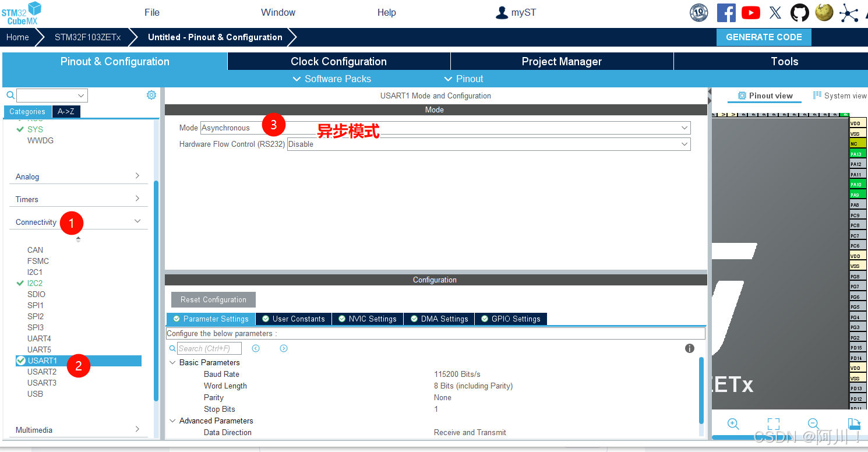Image resolution: width=868 pixels, height=452 pixels.
Task: Zoom out on the pinout view
Action: point(814,424)
